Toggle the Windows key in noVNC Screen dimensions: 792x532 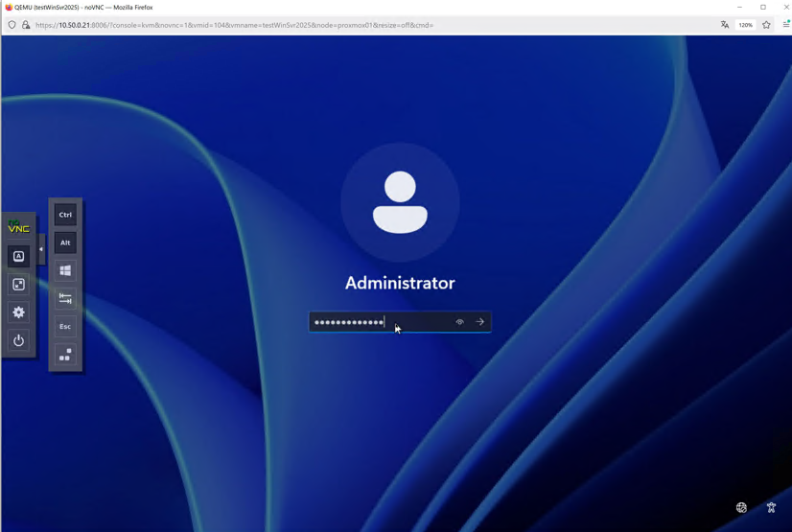(x=65, y=270)
